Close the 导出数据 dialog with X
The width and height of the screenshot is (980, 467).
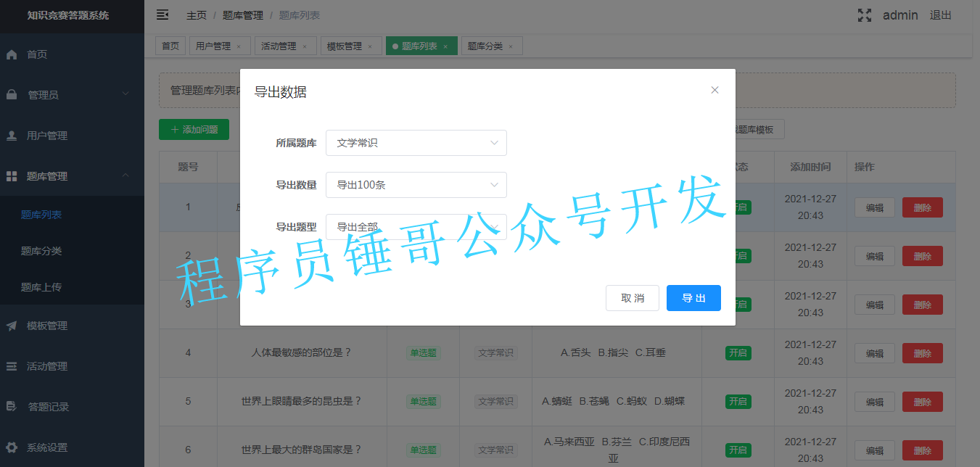point(715,90)
